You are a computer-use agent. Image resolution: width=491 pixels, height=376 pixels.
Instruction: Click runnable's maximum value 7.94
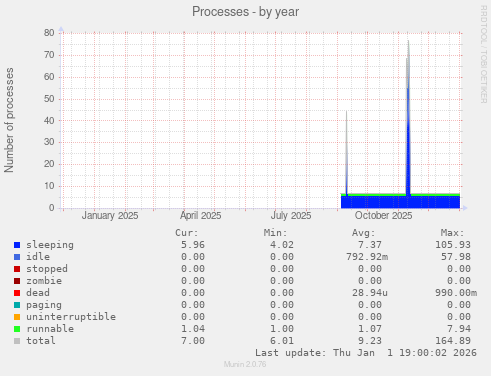tap(459, 329)
